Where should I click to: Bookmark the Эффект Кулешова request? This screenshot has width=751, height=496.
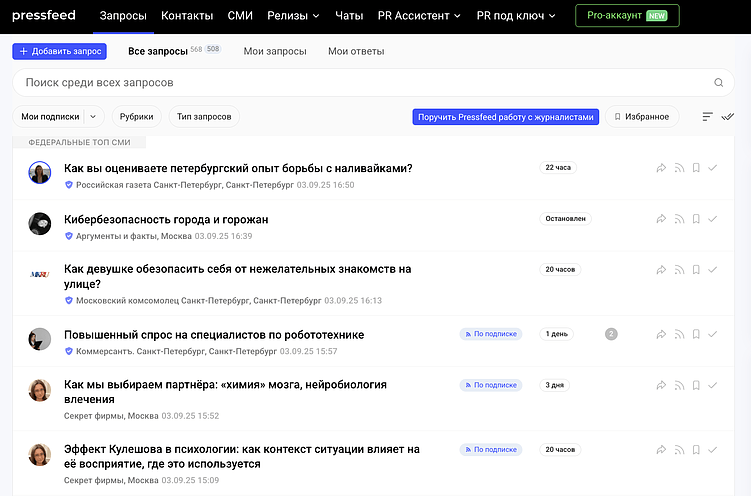[696, 450]
